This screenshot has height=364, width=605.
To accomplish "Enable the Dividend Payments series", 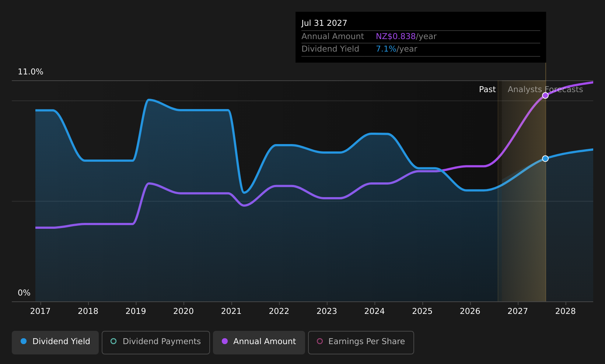I will [156, 342].
